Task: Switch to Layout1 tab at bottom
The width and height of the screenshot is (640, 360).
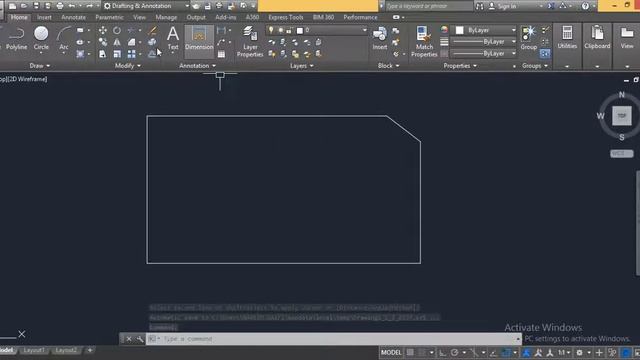Action: pyautogui.click(x=33, y=350)
